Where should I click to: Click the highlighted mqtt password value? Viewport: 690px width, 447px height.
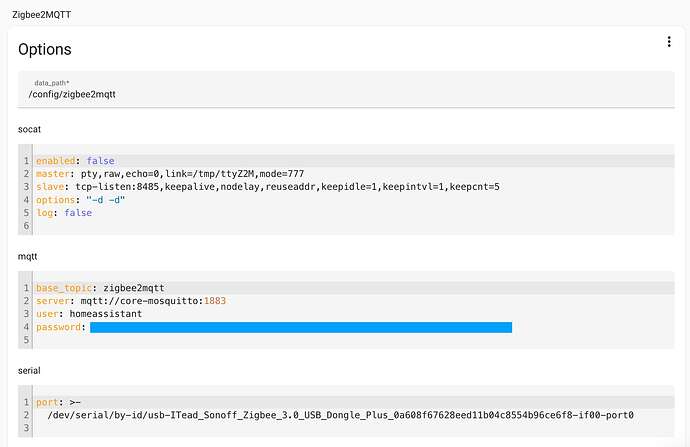click(301, 327)
